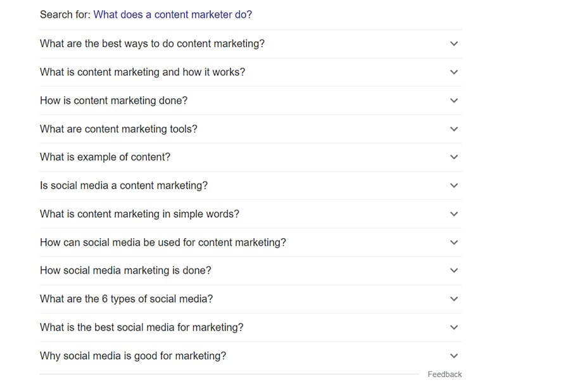
Task: Expand 'What is the best social media for marketing?'
Action: [453, 327]
